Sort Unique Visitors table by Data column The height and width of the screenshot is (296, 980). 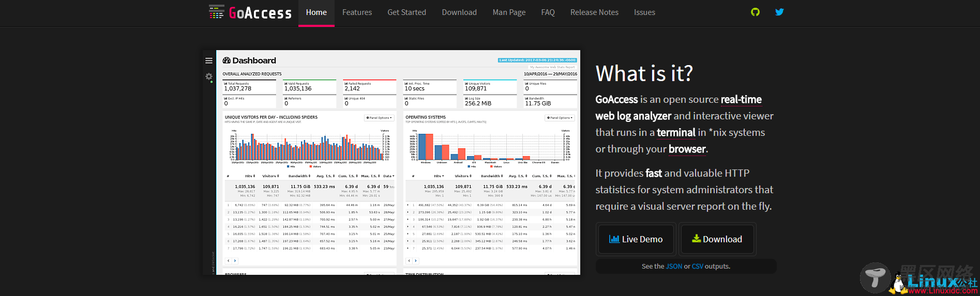(388, 176)
